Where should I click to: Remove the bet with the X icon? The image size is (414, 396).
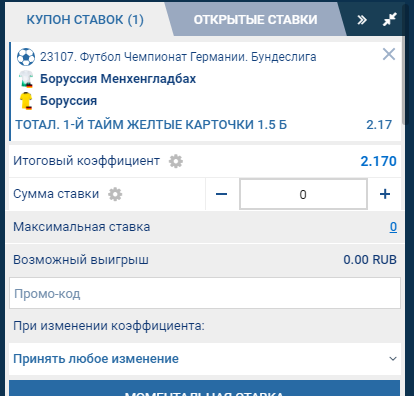(x=389, y=54)
